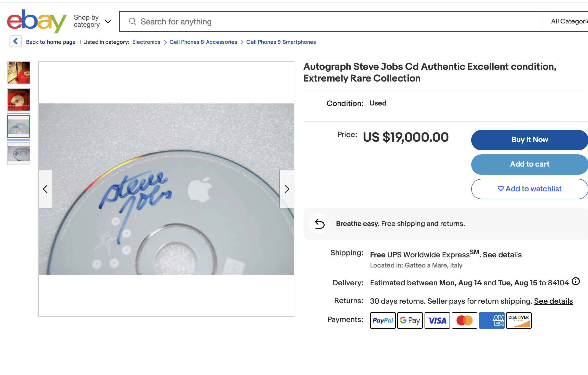Viewport: 588px width, 375px height.
Task: Open the Electronics breadcrumb category
Action: pyautogui.click(x=146, y=42)
